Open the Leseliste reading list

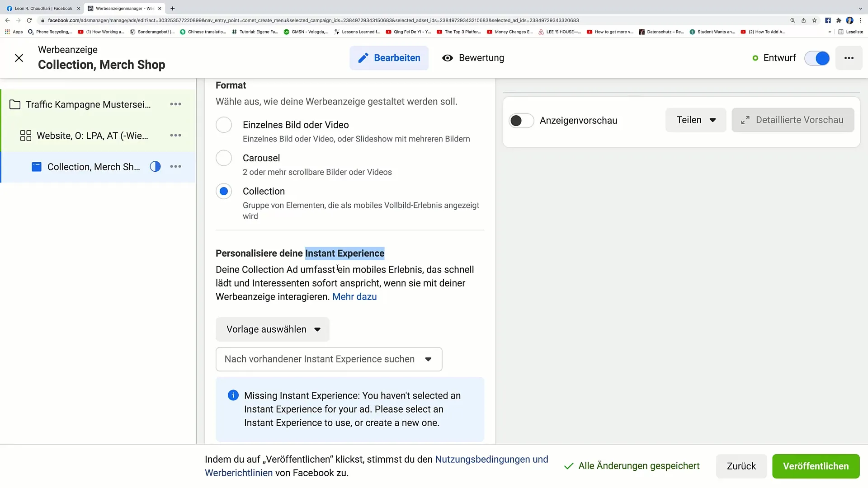[x=851, y=32]
